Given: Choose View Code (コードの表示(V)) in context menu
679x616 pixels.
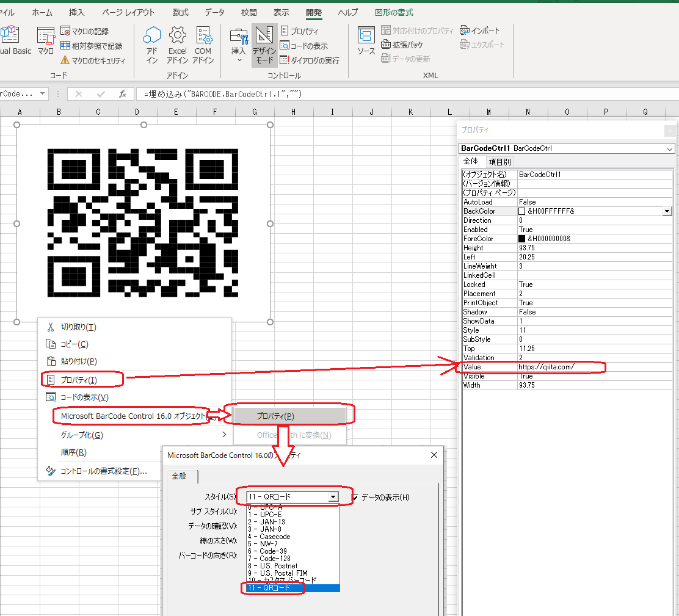Looking at the screenshot, I should (134, 397).
